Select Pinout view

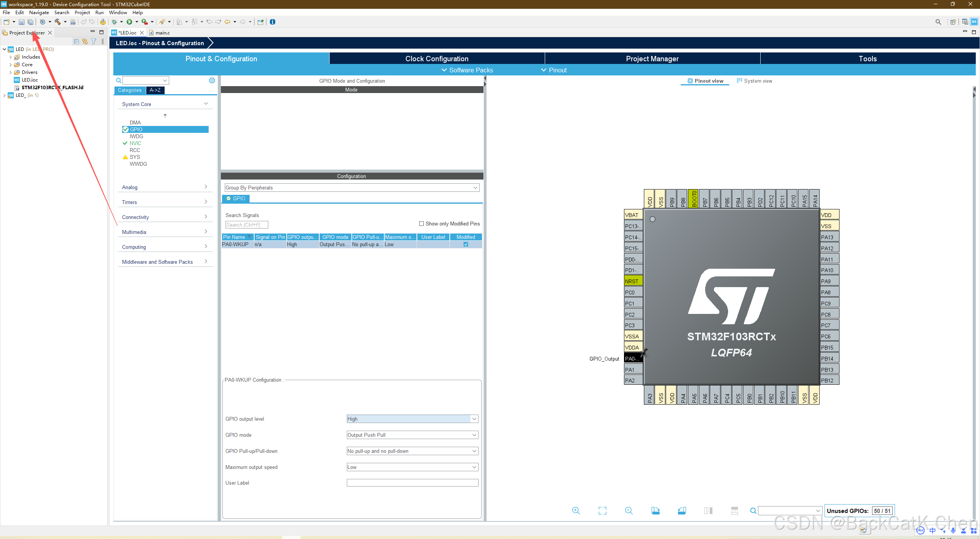pos(705,81)
